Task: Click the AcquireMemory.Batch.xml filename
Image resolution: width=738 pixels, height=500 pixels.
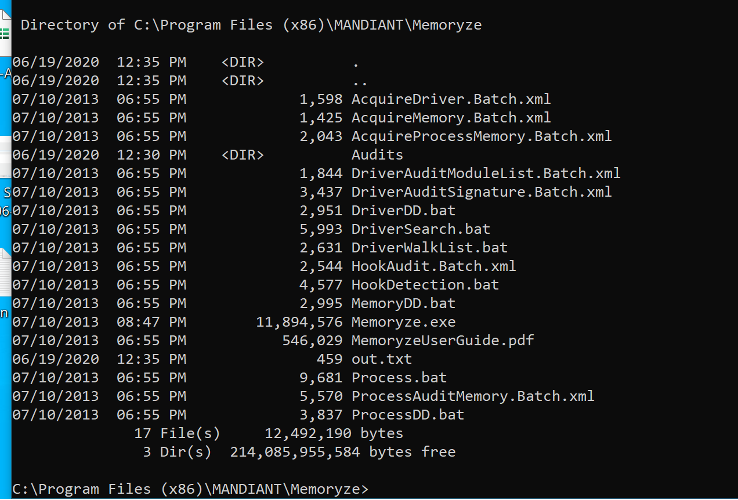Action: coord(451,118)
